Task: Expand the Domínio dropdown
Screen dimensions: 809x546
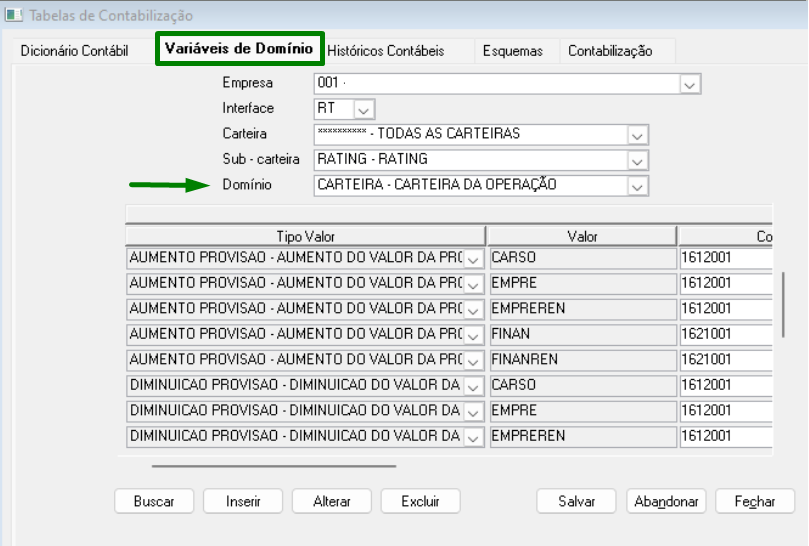Action: coord(637,186)
